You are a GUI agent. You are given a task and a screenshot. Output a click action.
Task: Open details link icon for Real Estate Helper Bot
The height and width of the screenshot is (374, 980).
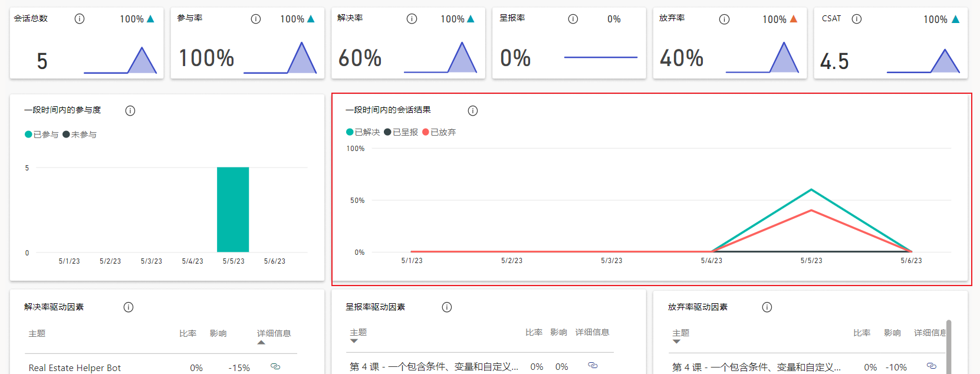coord(275,366)
